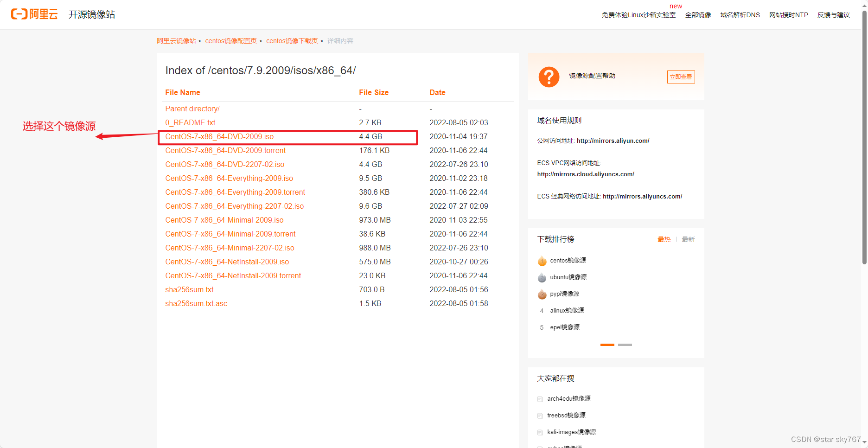Viewport: 868px width, 448px height.
Task: Open the http://mirrors.cloud.aliyuncs.com/ address
Action: coord(586,174)
